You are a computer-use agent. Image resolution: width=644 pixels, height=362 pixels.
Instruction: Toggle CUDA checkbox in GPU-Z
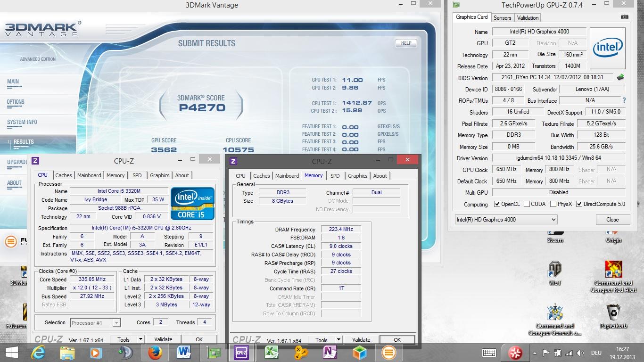tap(527, 204)
